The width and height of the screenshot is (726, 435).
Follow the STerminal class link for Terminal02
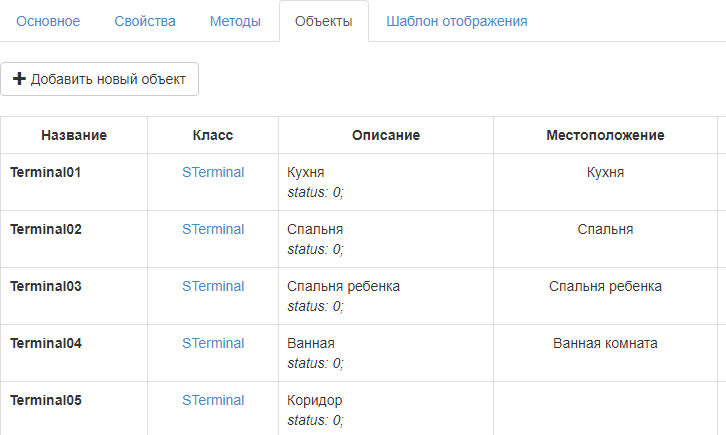[213, 229]
